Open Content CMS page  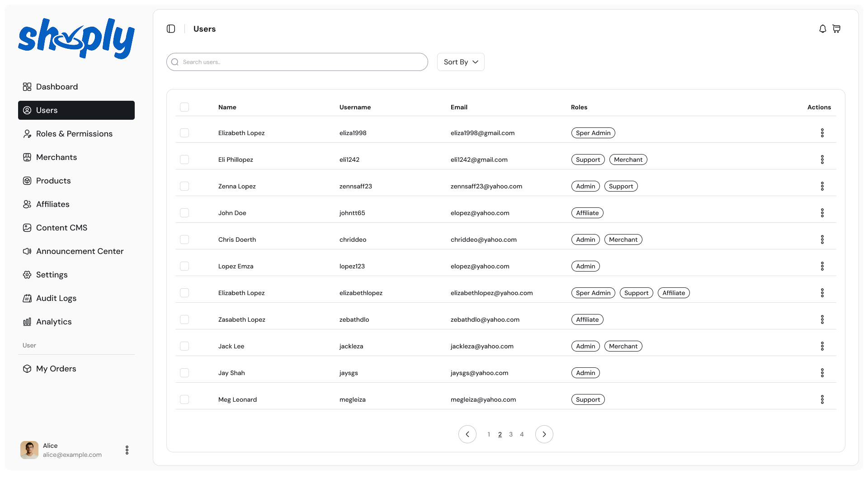click(76, 228)
